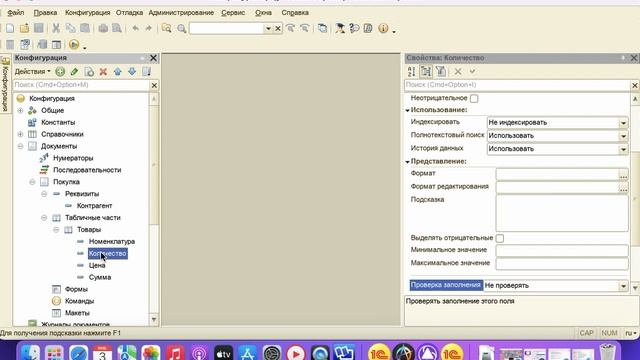The image size is (640, 360).
Task: Click the filter icon in Properties panel
Action: tap(441, 72)
